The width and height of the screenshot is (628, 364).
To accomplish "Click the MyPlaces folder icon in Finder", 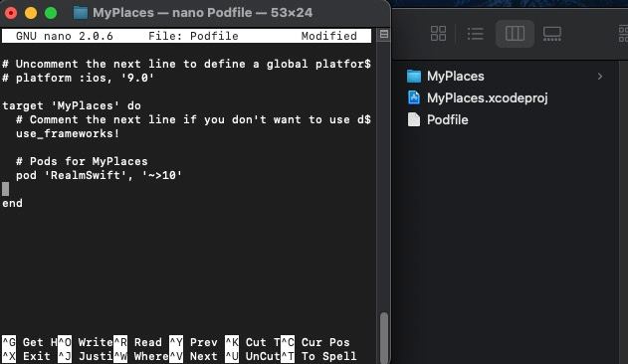I will coord(414,77).
